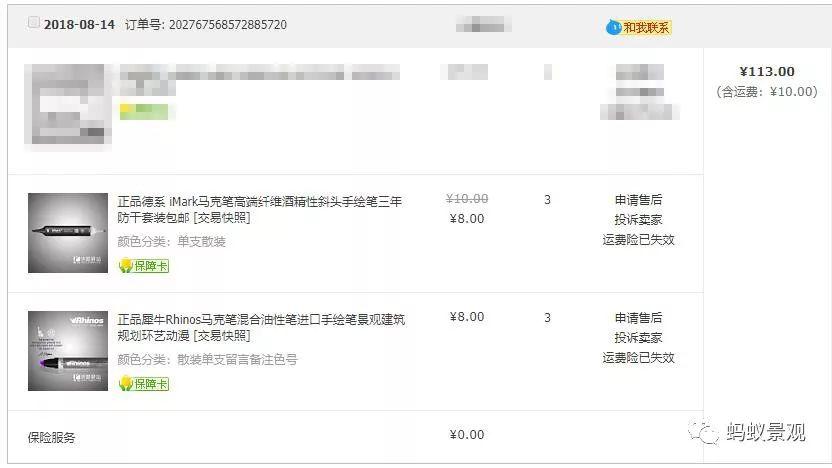Image resolution: width=832 pixels, height=468 pixels.
Task: Click the yellow flower icon on iMark badge
Action: (x=126, y=265)
